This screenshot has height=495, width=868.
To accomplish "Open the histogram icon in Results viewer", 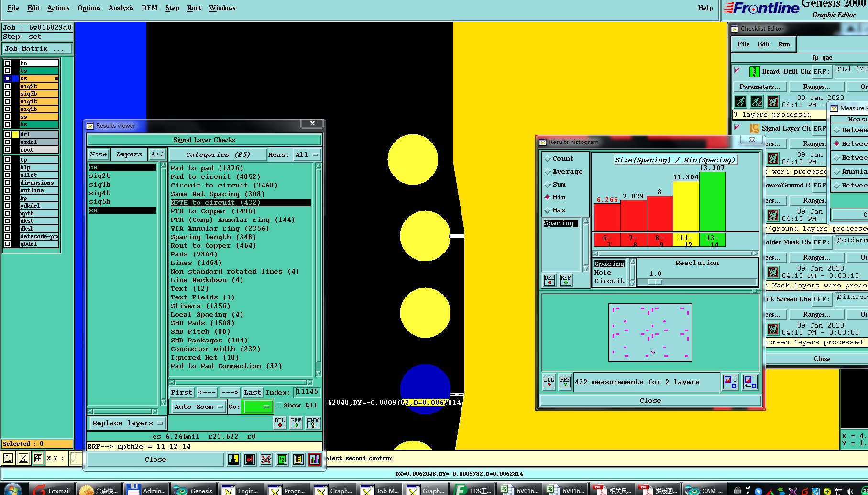I will coord(315,460).
